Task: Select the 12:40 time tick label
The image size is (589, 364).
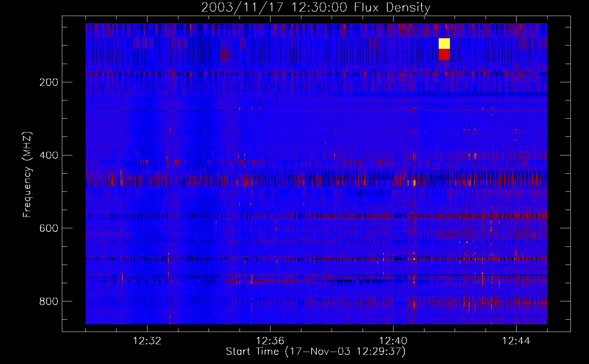Action: [x=393, y=341]
